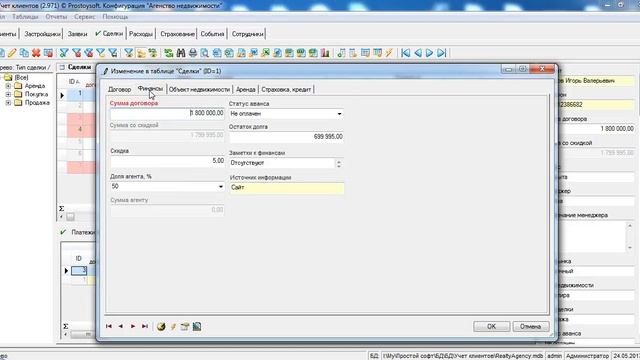The height and width of the screenshot is (360, 640).
Task: Open the Сотрудники tab in main window
Action: point(247,34)
